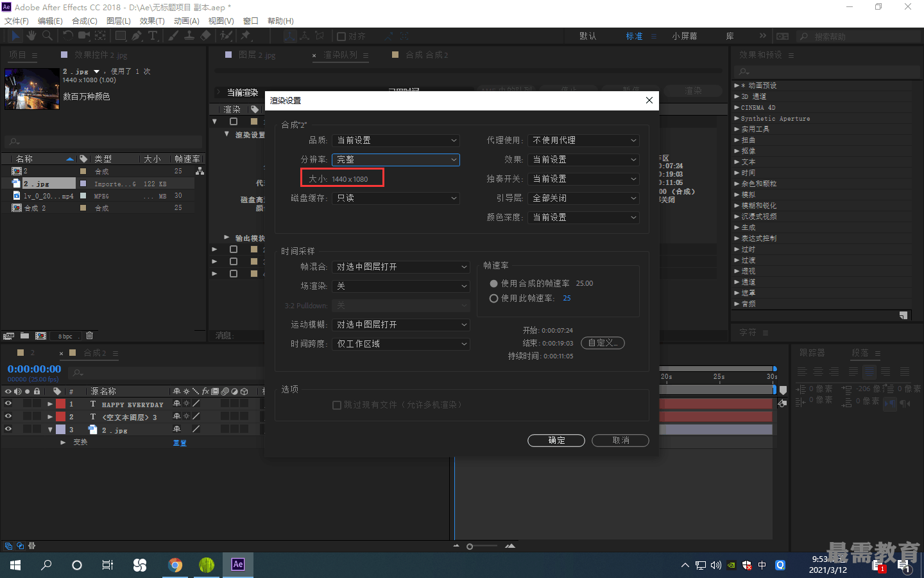Click the 自定义 custom time span button
The image size is (924, 578).
[603, 343]
